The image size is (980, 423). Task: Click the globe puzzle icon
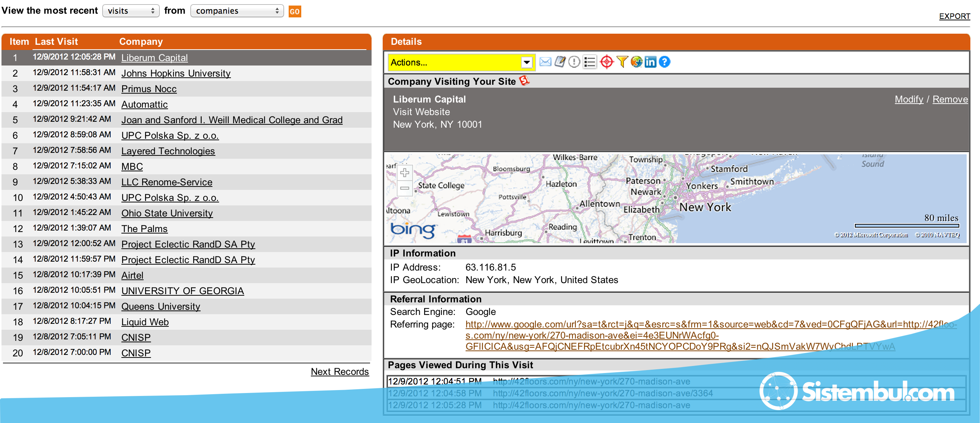coord(636,62)
